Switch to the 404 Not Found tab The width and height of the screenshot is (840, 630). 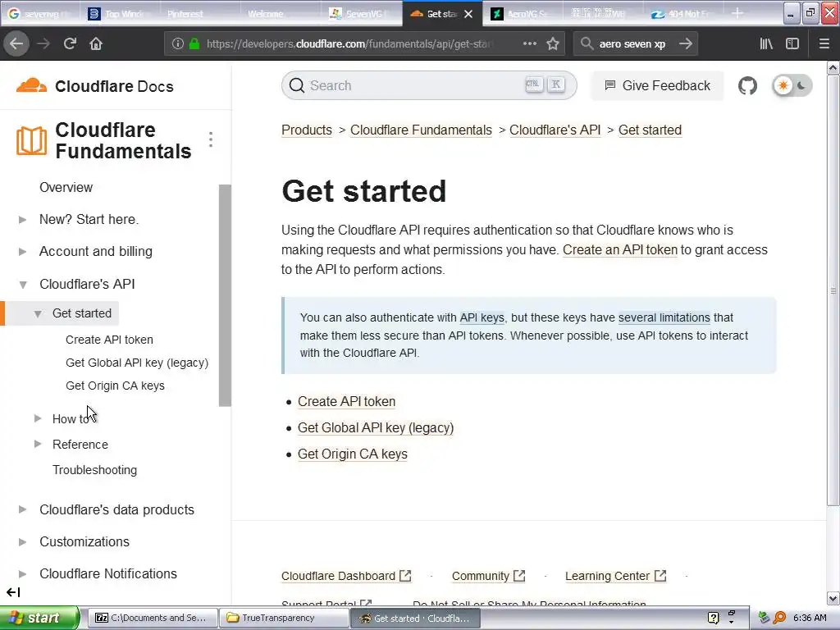click(x=683, y=14)
